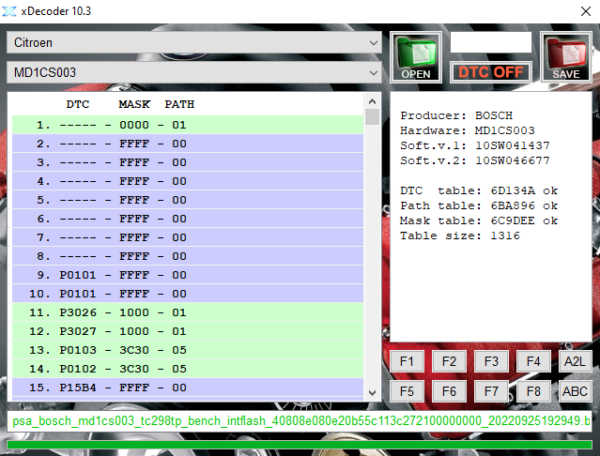Click the F3 button
Viewport: 600px width, 456px height.
click(x=490, y=361)
